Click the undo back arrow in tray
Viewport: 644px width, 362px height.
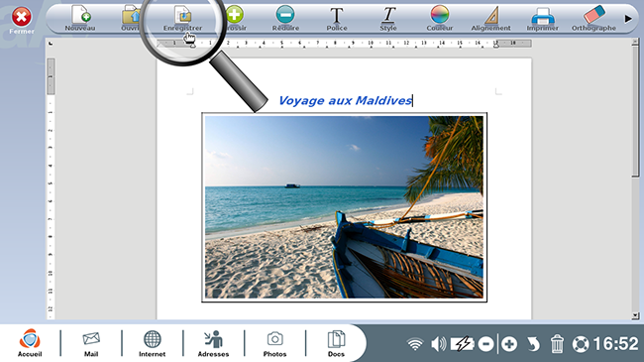click(533, 344)
